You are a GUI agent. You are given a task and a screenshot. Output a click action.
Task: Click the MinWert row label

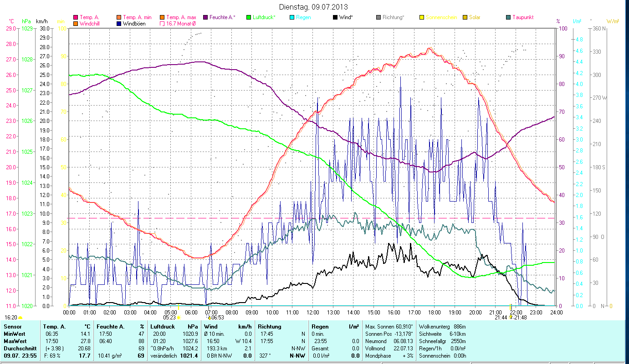pos(15,334)
